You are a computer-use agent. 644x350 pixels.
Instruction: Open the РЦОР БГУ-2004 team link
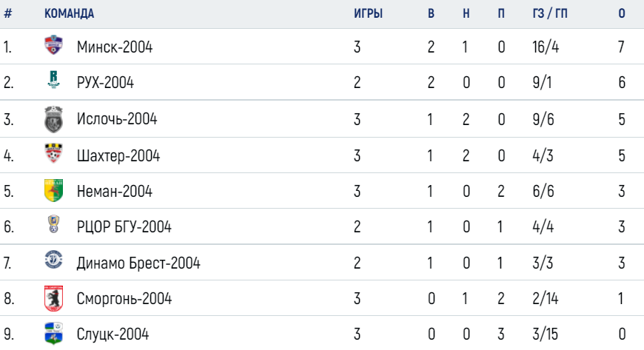coord(124,226)
